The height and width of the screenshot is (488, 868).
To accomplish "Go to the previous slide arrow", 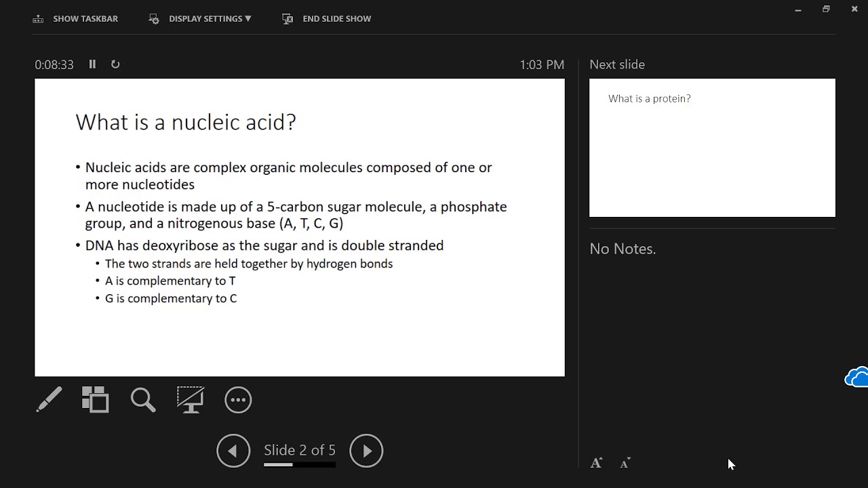I will (233, 451).
